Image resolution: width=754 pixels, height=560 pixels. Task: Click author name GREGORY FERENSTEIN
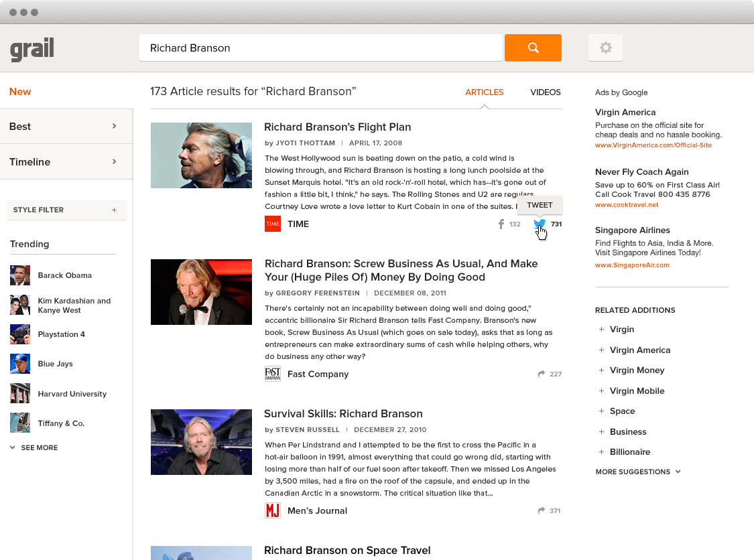click(x=318, y=293)
